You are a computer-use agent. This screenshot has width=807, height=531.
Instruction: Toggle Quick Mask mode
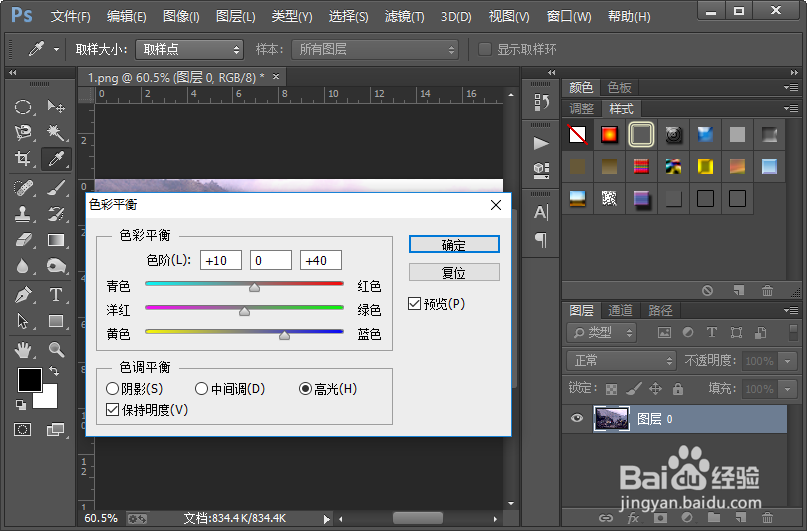coord(23,430)
